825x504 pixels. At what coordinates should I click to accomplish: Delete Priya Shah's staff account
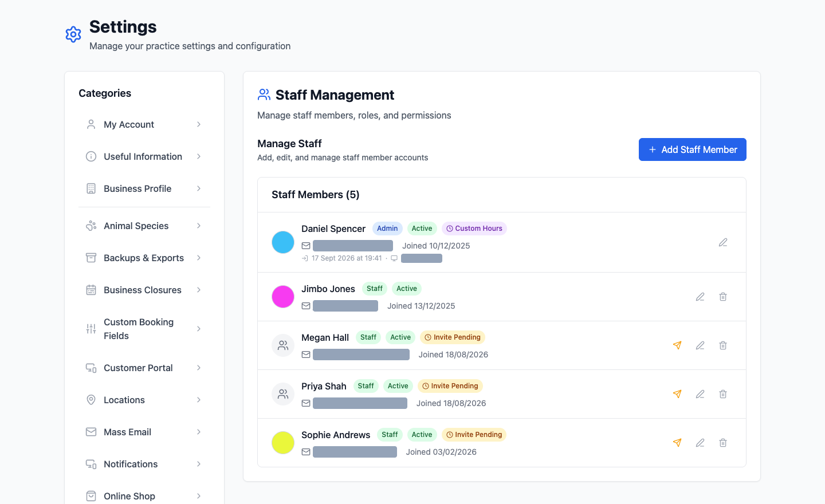pyautogui.click(x=723, y=394)
